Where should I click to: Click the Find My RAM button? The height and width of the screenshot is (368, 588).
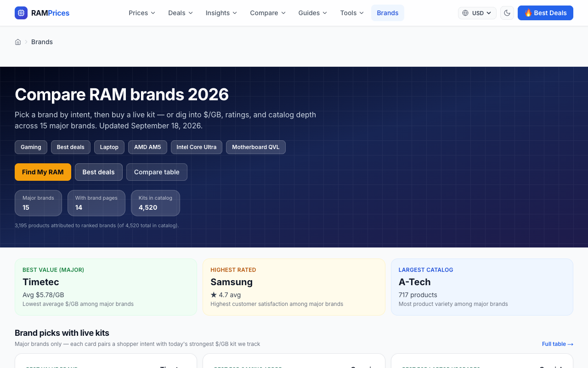[x=43, y=172]
